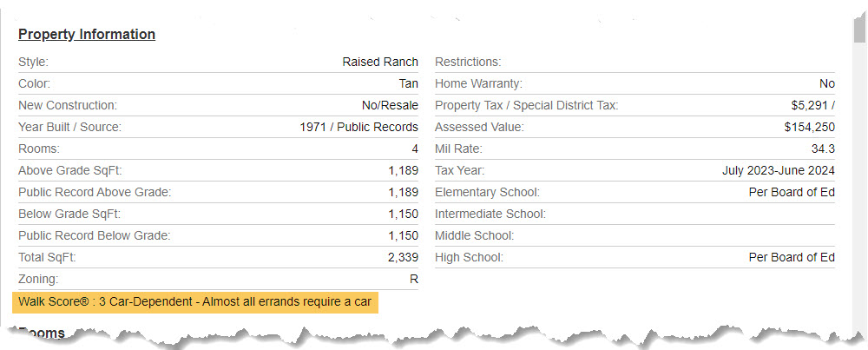Image resolution: width=868 pixels, height=350 pixels.
Task: Click High School Per Board of Ed
Action: pyautogui.click(x=792, y=258)
